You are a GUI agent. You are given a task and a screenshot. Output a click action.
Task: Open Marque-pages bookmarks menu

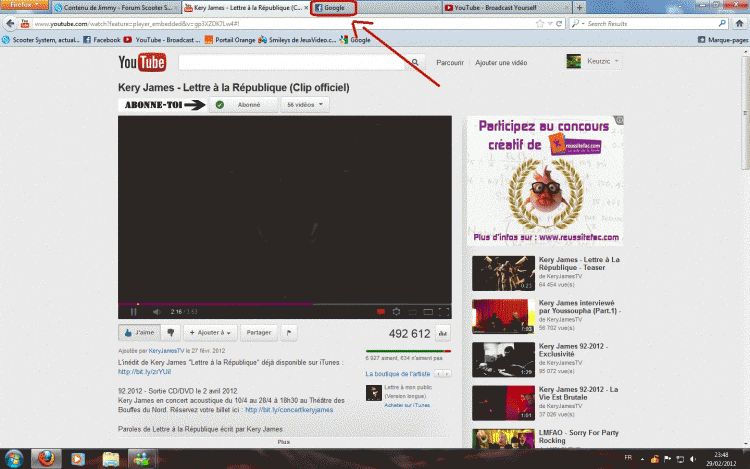pos(723,40)
